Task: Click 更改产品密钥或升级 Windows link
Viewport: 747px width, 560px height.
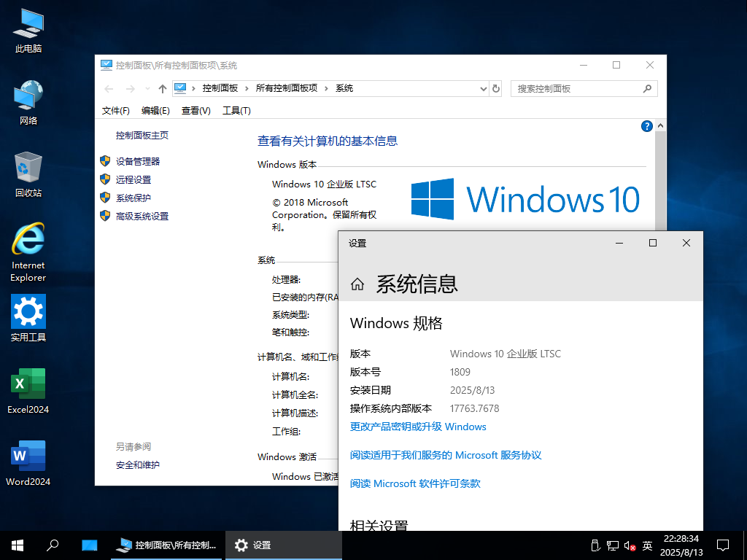Action: [x=418, y=427]
